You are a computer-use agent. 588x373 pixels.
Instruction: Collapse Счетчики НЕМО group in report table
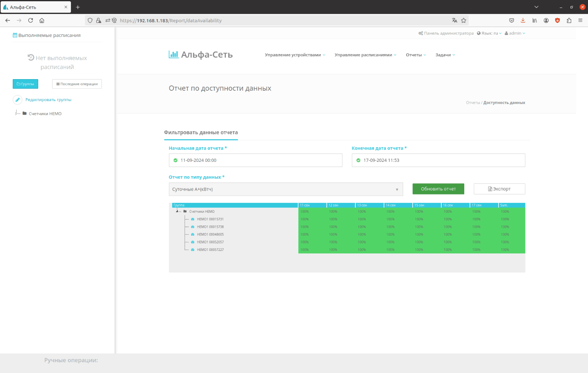[177, 211]
